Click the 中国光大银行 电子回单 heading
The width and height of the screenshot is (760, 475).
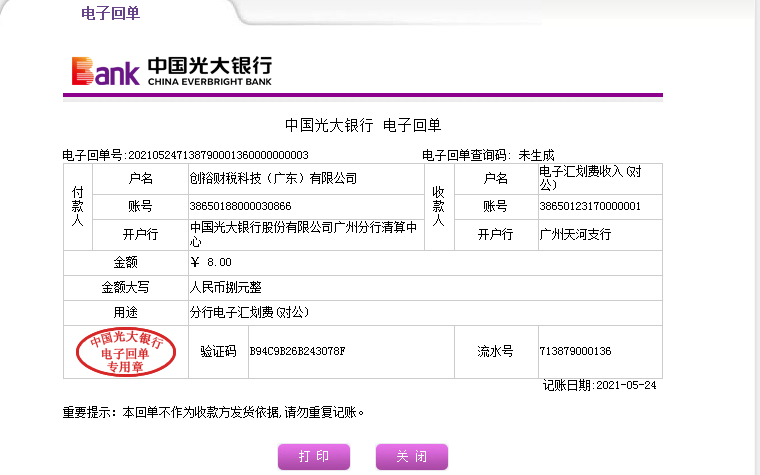point(362,125)
